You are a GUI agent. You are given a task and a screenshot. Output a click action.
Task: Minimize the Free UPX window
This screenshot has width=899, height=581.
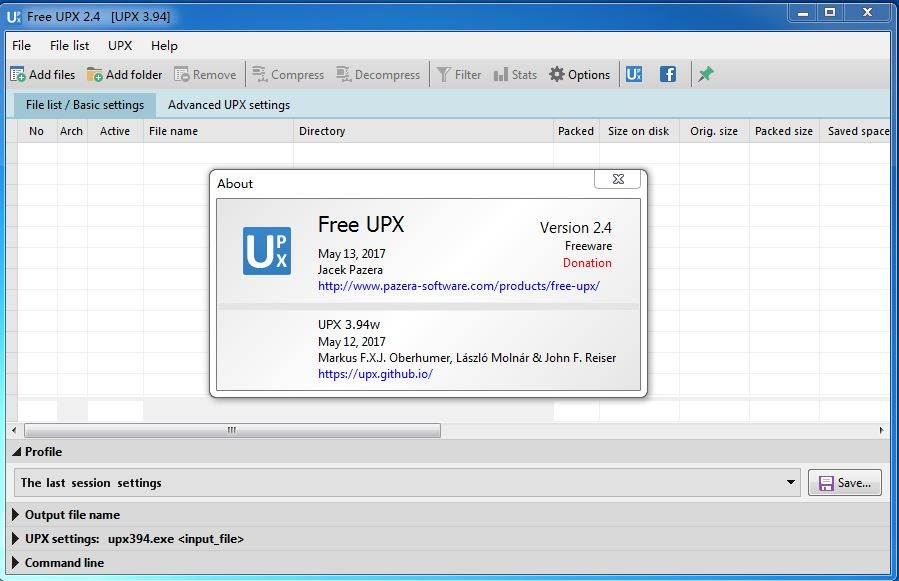pyautogui.click(x=803, y=13)
